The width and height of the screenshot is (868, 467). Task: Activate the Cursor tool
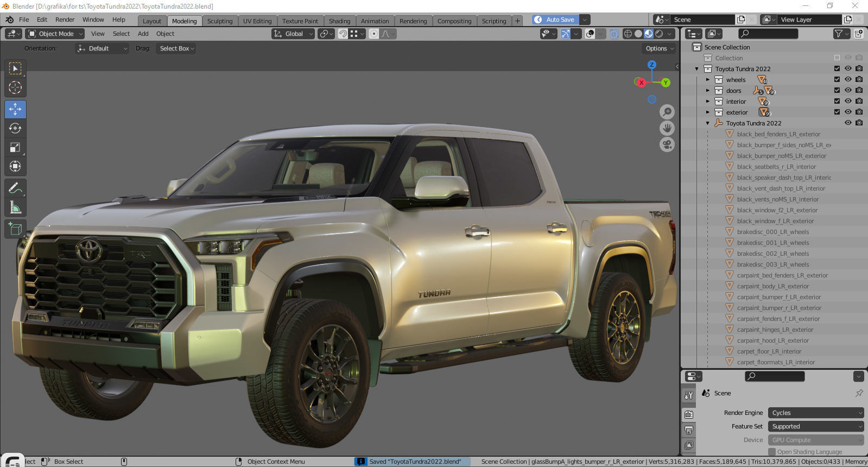15,87
